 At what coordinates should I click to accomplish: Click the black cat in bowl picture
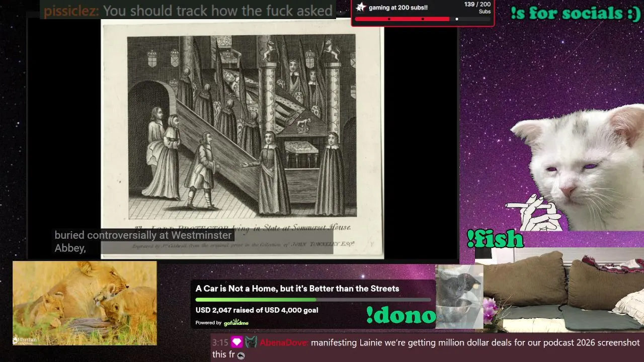459,297
